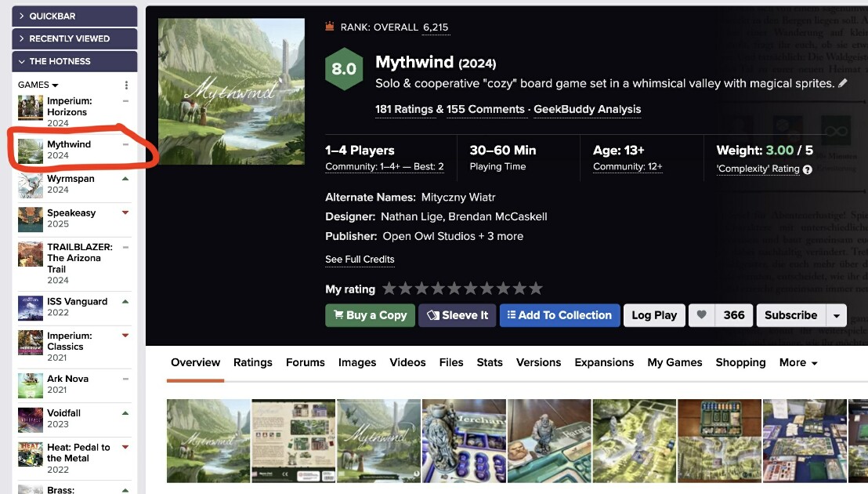Click the crown rank icon
The image size is (868, 494).
[330, 27]
